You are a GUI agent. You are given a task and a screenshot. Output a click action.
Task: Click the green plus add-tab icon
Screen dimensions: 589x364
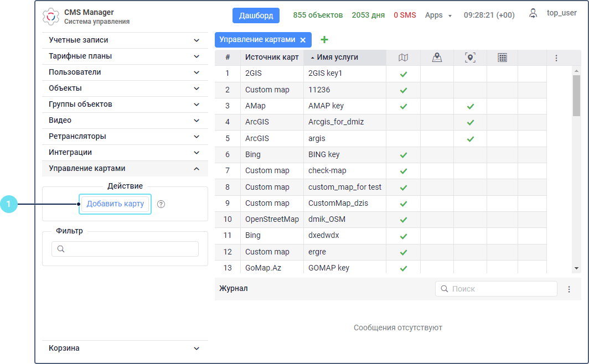[x=324, y=40]
